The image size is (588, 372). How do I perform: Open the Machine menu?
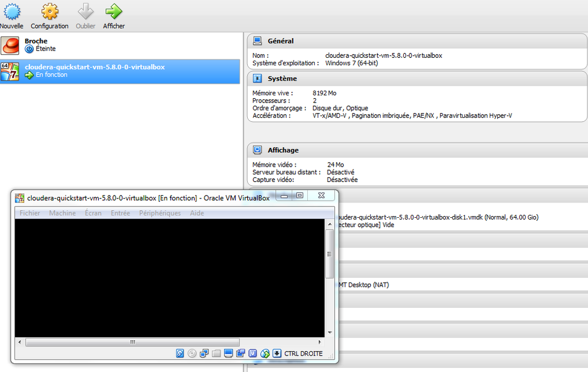point(62,213)
